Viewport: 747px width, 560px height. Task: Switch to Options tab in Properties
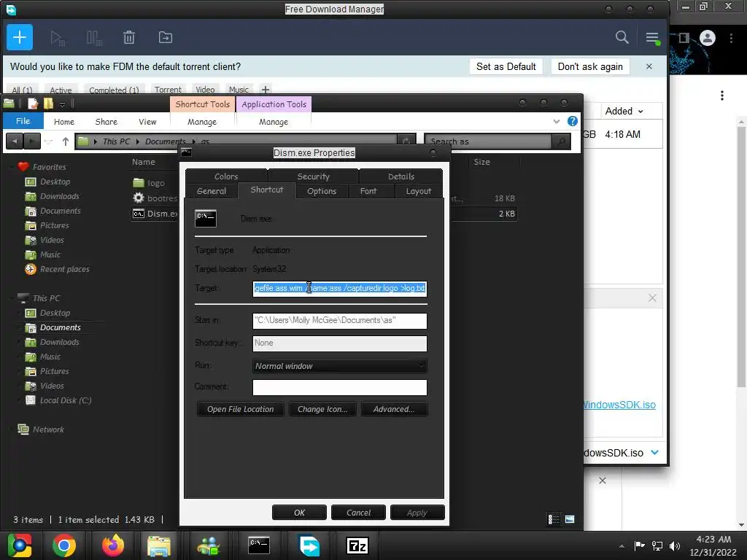point(322,191)
